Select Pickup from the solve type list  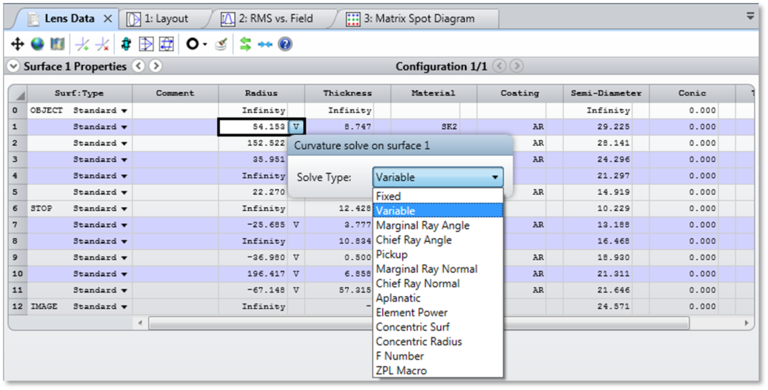click(x=391, y=254)
